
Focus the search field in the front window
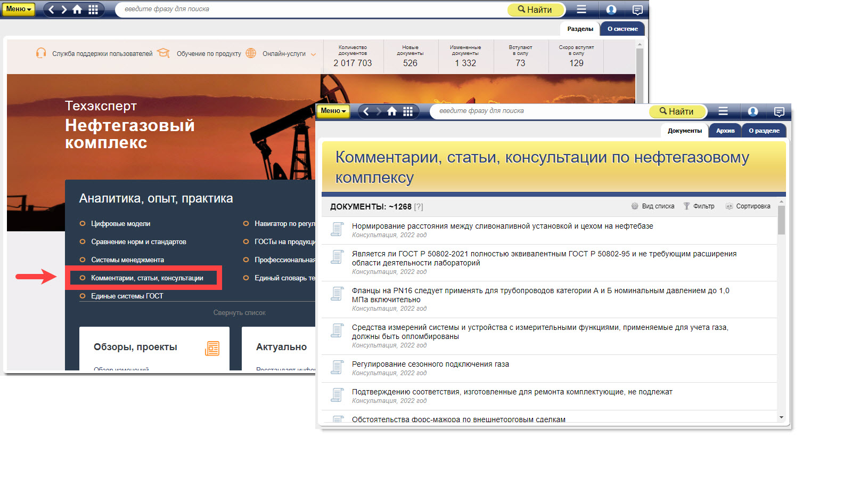(x=539, y=111)
